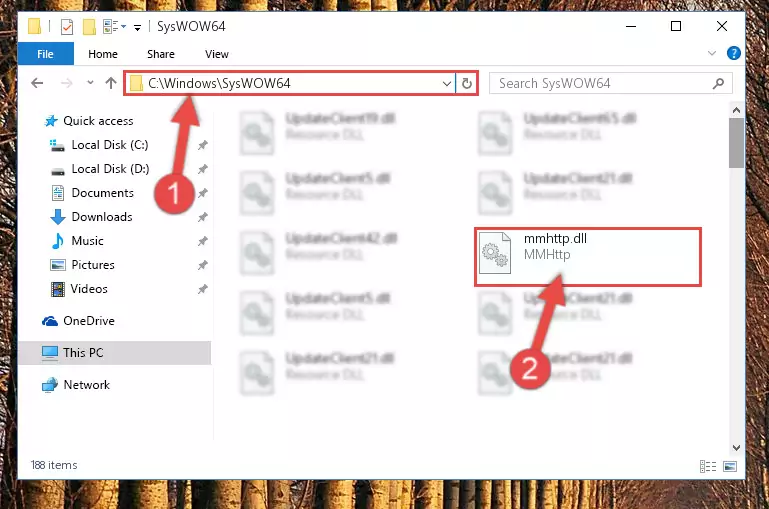This screenshot has height=509, width=769.
Task: Switch to the View ribbon tab
Action: pyautogui.click(x=217, y=54)
